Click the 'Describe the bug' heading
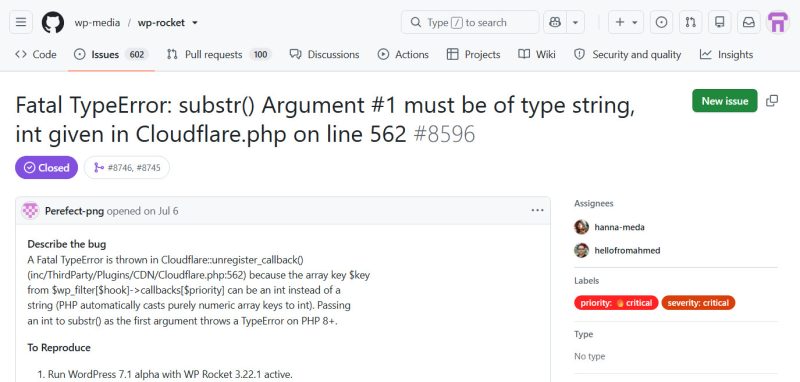The image size is (800, 382). [67, 244]
